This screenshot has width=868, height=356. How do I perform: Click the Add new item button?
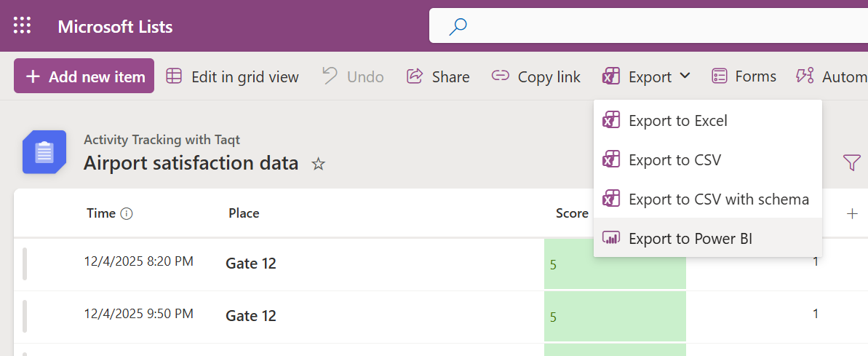[x=84, y=76]
